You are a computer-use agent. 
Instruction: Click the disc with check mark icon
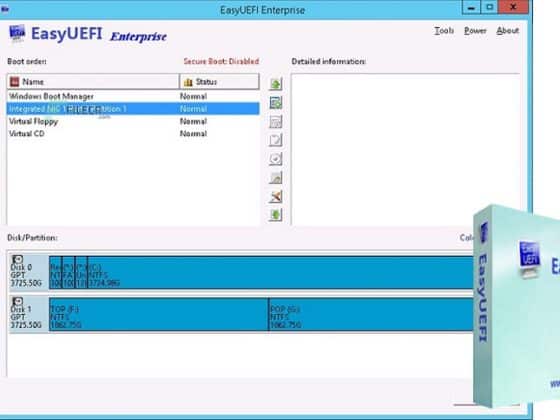point(275,159)
